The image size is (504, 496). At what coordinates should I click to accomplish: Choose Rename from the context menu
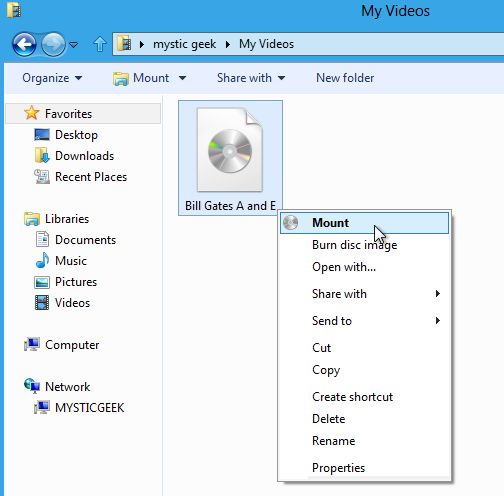364,441
